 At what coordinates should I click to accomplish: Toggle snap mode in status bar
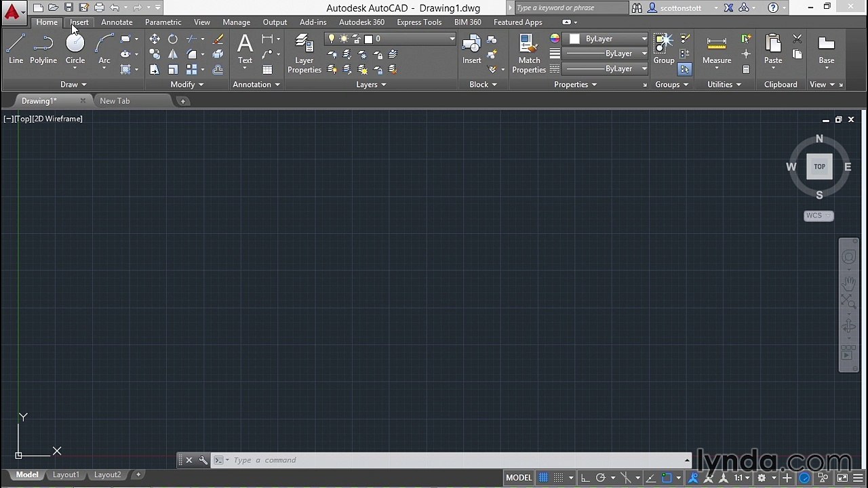point(557,478)
